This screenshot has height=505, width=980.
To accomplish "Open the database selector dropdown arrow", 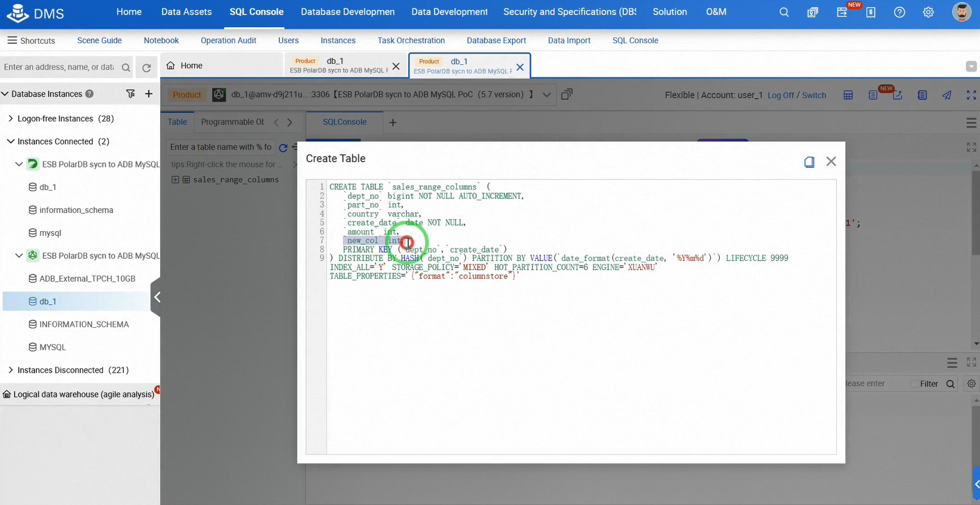I will tap(546, 95).
